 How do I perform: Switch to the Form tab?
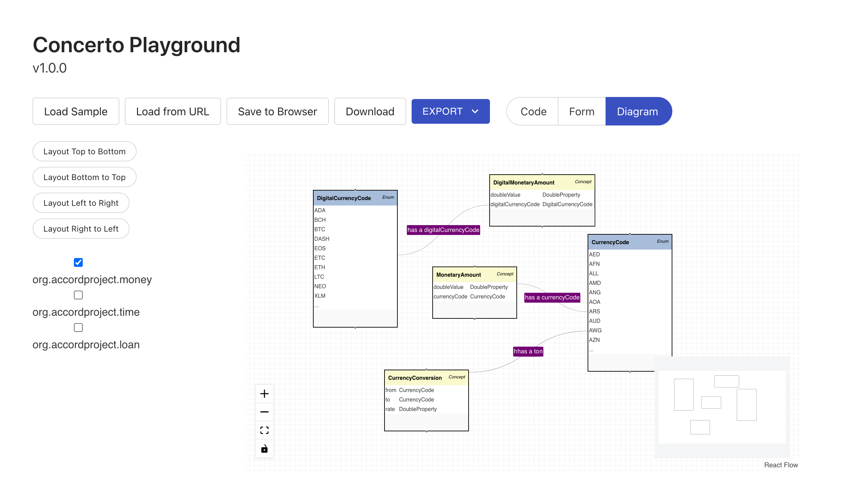tap(582, 111)
